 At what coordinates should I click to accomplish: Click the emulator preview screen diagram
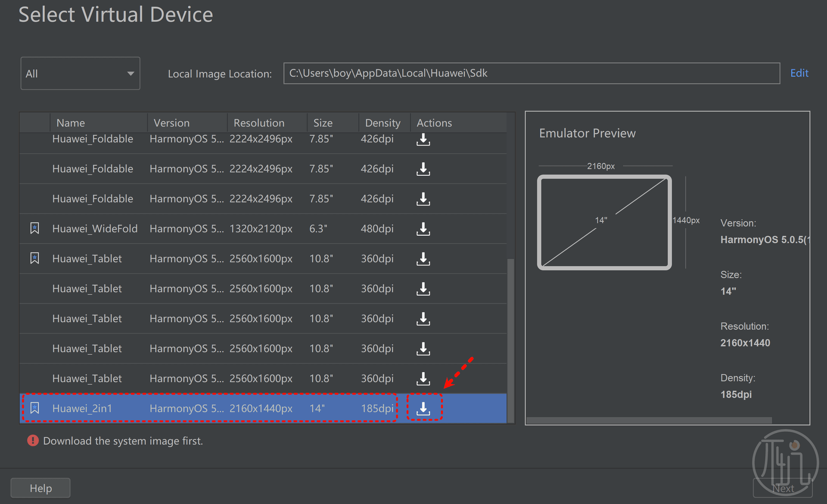(x=604, y=222)
